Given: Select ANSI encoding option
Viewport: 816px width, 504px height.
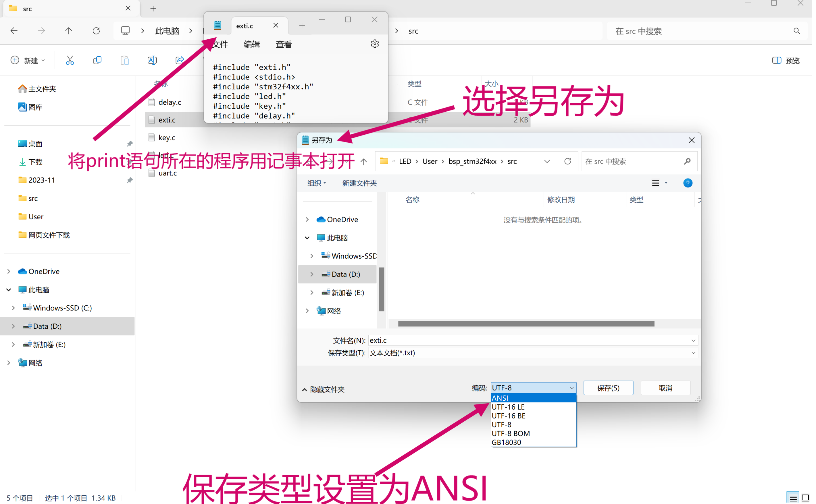Looking at the screenshot, I should (x=532, y=398).
